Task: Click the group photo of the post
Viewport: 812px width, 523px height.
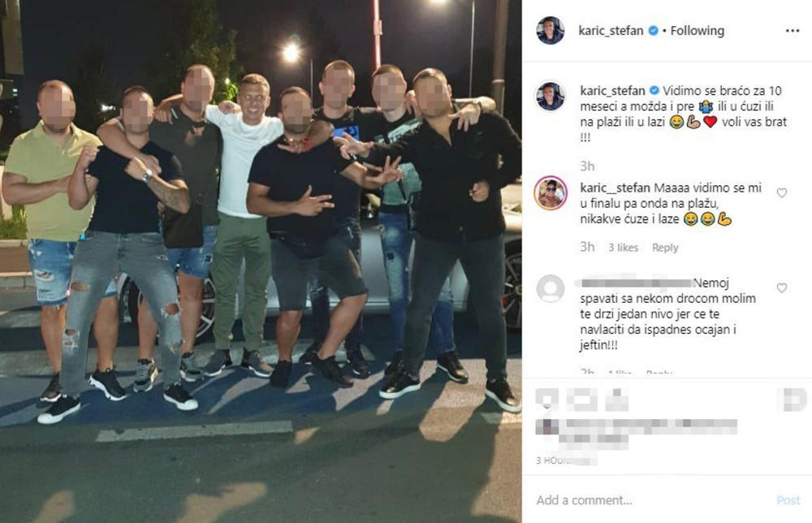Action: tap(261, 261)
